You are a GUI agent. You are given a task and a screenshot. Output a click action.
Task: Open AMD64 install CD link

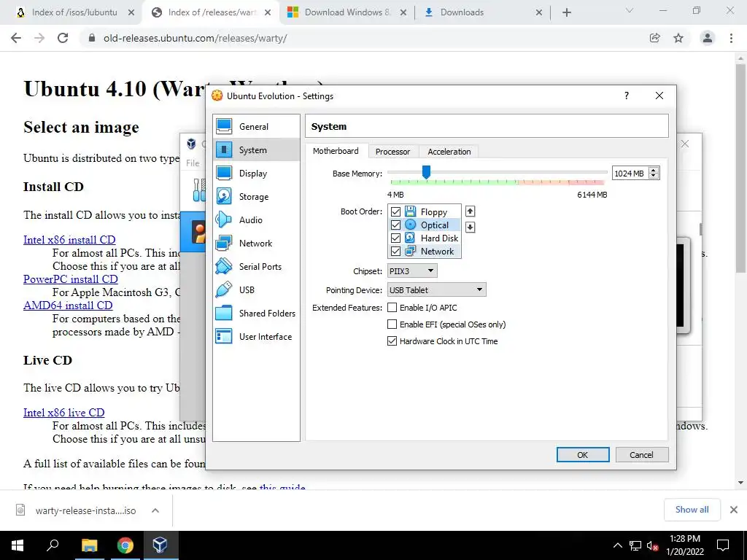[x=68, y=306]
